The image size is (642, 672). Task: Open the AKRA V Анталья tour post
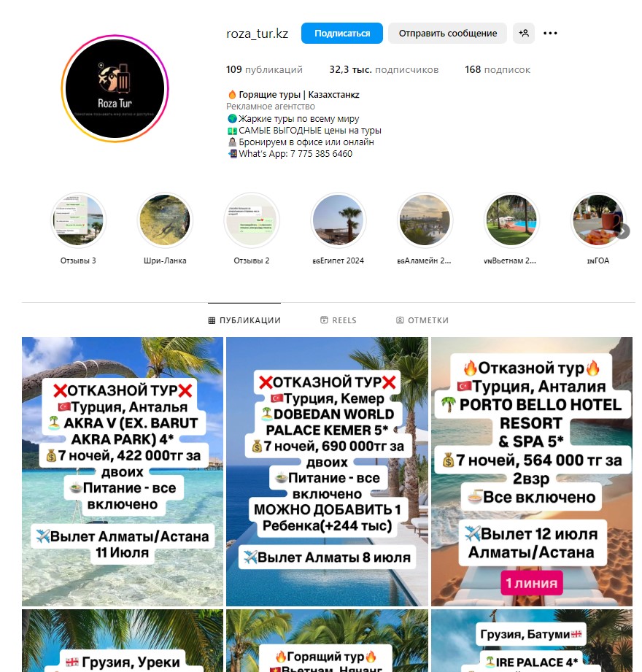pos(123,471)
